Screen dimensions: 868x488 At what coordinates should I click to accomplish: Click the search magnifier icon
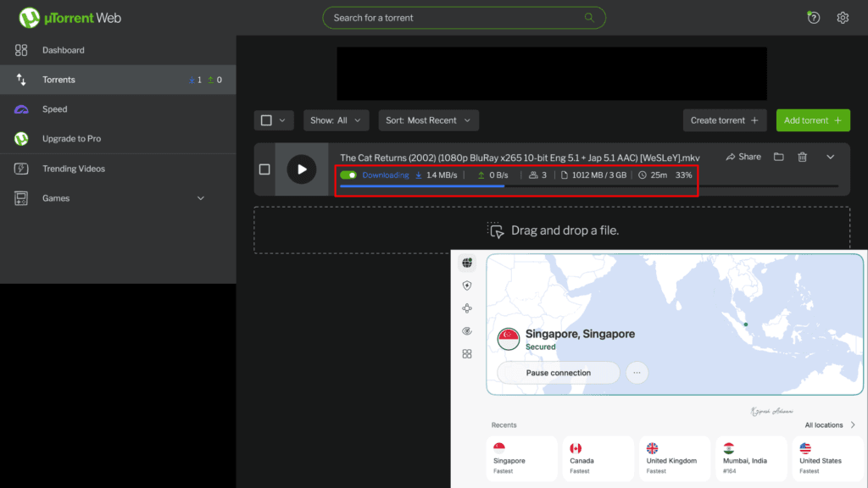click(589, 17)
